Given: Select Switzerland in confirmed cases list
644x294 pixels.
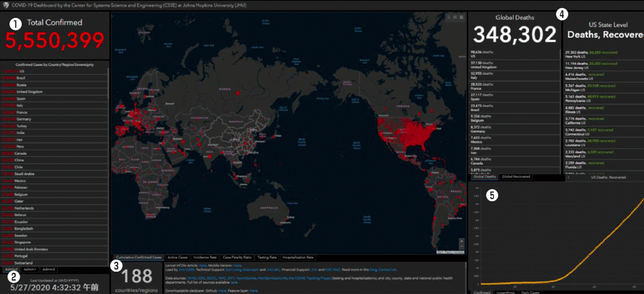Looking at the screenshot, I should 54,263.
